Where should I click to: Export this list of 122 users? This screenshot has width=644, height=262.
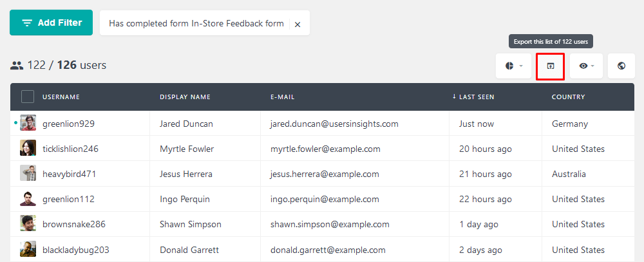click(551, 66)
